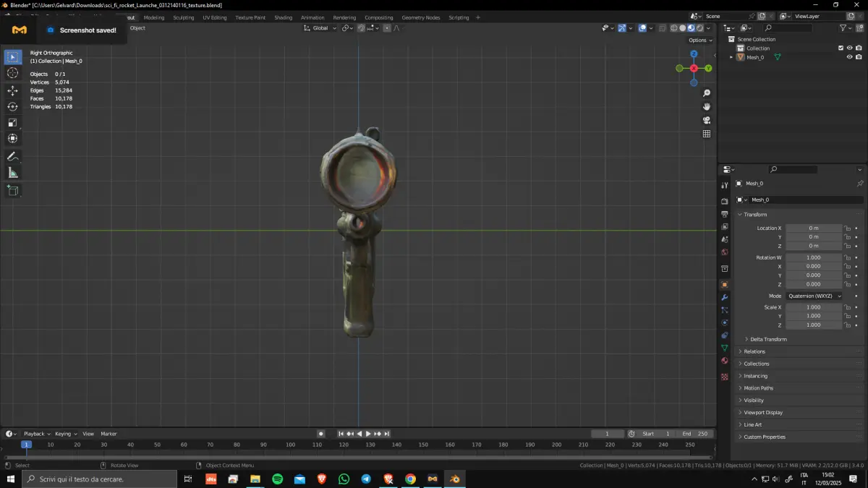868x488 pixels.
Task: Expand the Delta Transform panel
Action: pos(746,339)
